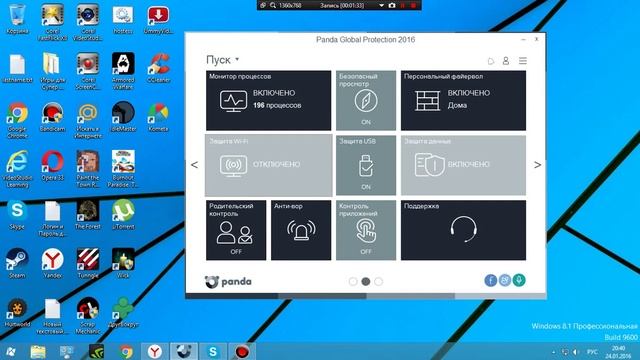Viewport: 640px width, 360px height.
Task: Click the middle blue social icon in Panda
Action: (x=505, y=280)
